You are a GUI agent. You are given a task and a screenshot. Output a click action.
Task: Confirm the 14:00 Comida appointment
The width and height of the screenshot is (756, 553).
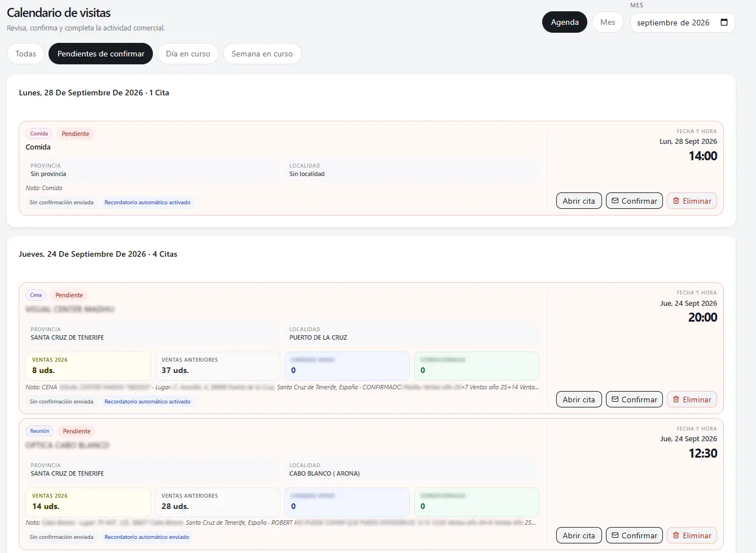point(634,201)
